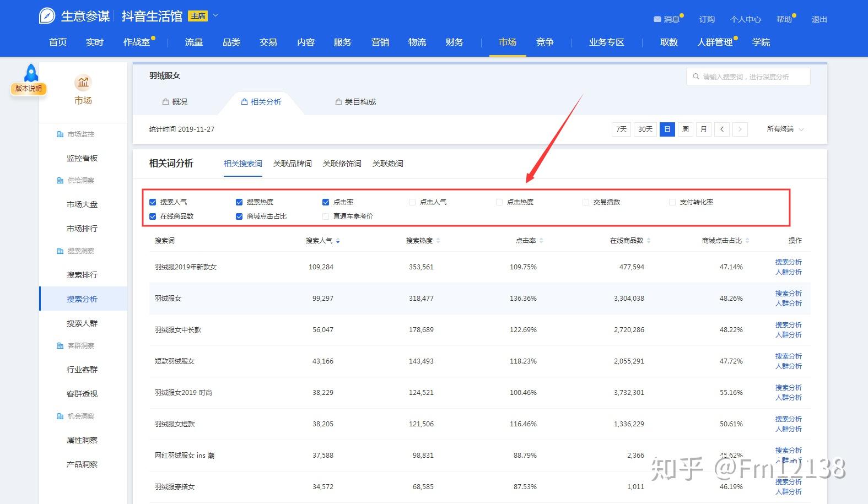
Task: Uncheck the 商城点击占比 checkbox
Action: click(x=239, y=216)
